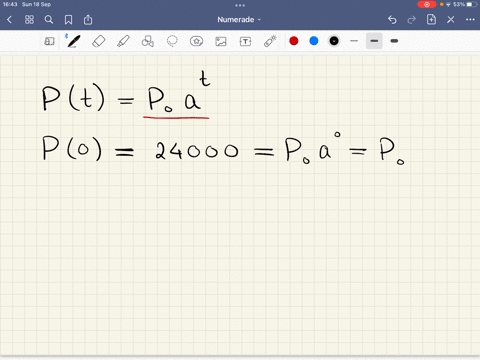Image resolution: width=480 pixels, height=360 pixels.
Task: Add a new page
Action: 431,19
